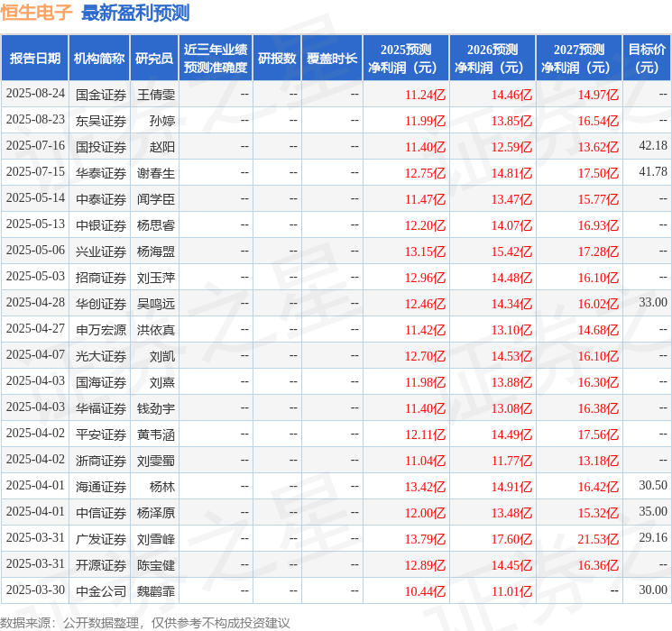Select target price 29.16
672x631 pixels.
pyautogui.click(x=653, y=537)
